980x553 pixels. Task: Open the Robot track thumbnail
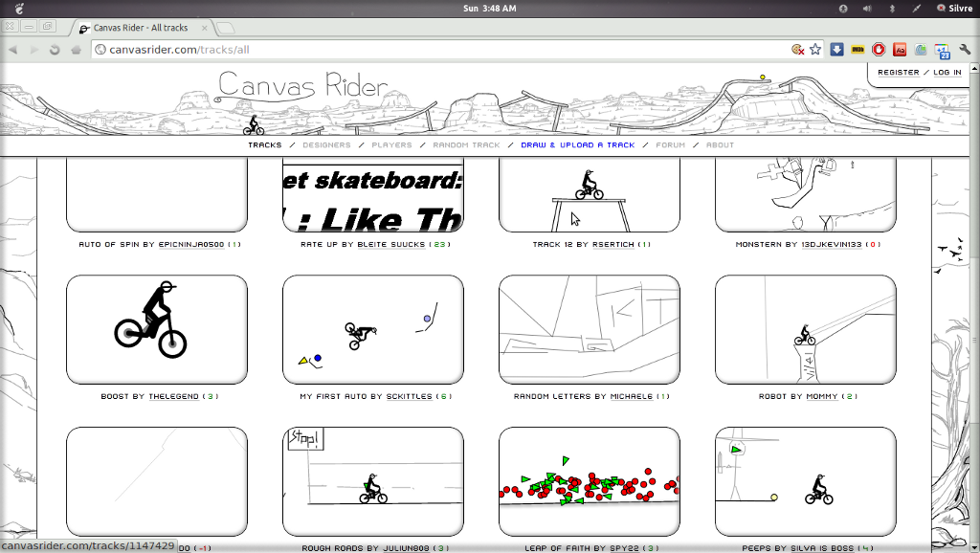[806, 329]
